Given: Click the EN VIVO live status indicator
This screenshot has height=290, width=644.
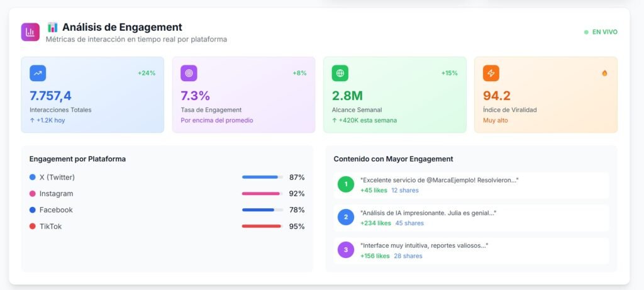Looking at the screenshot, I should [x=601, y=32].
